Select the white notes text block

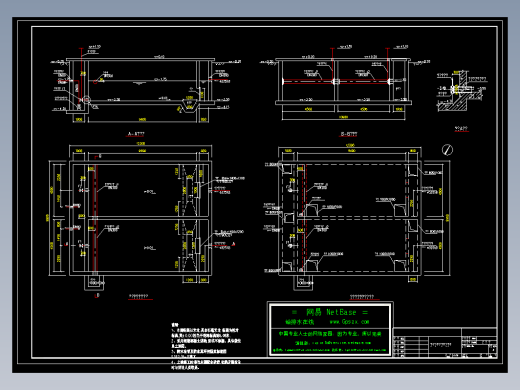206,346
